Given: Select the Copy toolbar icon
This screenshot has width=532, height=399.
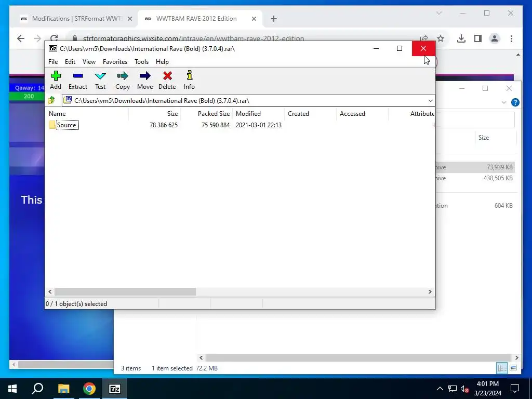Looking at the screenshot, I should click(123, 81).
